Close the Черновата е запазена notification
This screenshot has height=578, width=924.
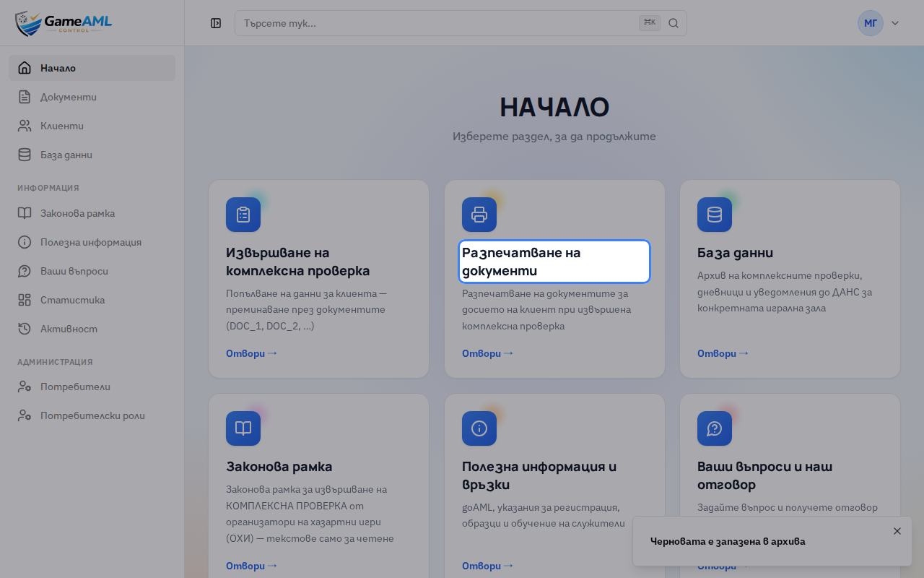pyautogui.click(x=897, y=531)
